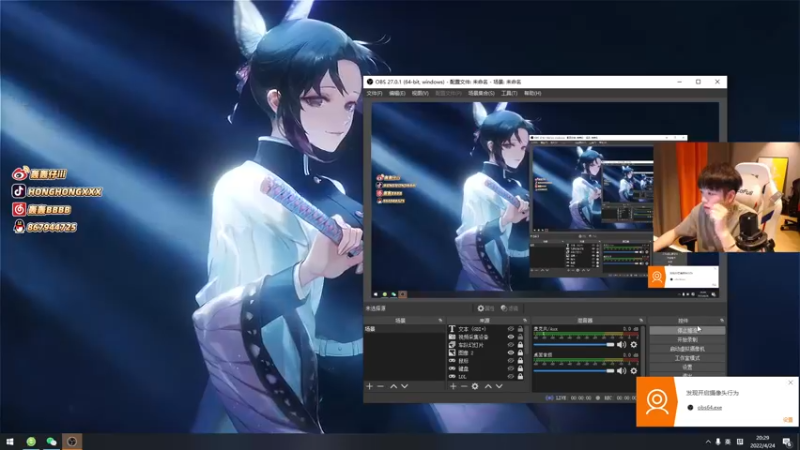Toggle visibility of the 键盘 source
This screenshot has height=450, width=800.
(510, 368)
